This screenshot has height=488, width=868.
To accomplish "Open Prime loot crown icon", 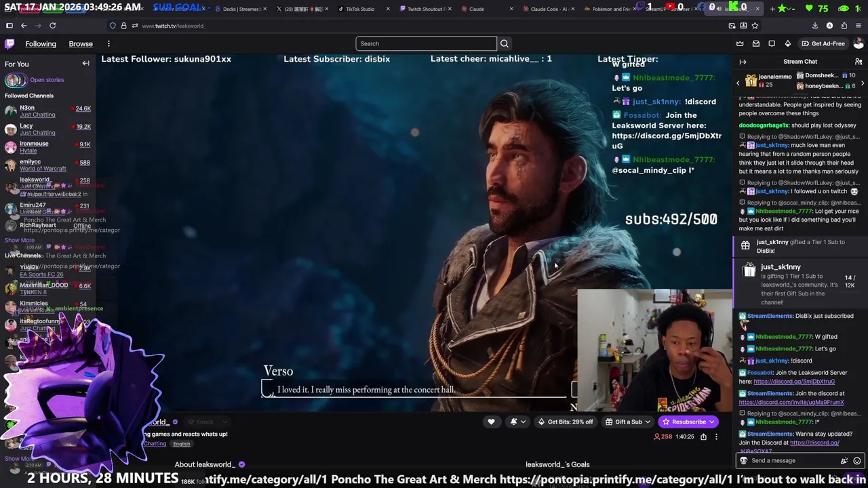I will pyautogui.click(x=740, y=44).
